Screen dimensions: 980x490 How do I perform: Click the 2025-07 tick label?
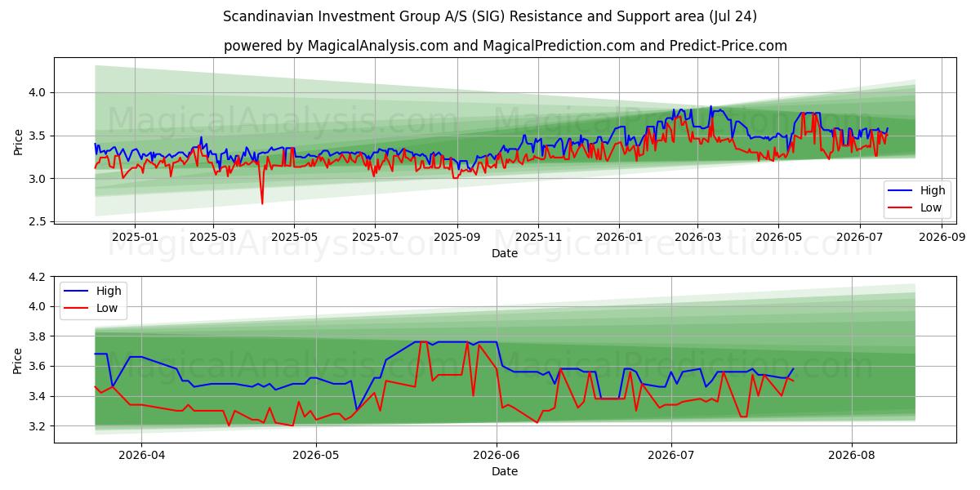click(375, 237)
